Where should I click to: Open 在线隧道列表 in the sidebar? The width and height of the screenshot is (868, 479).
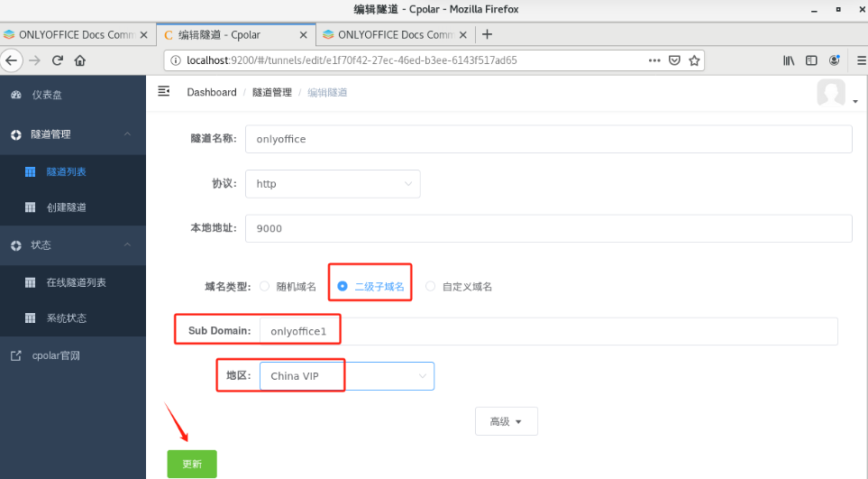[76, 282]
